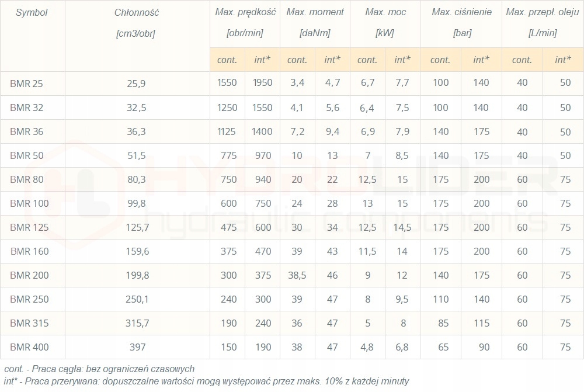Select the 14,5 power value cell
Screen dimensions: 584x392
(402, 227)
